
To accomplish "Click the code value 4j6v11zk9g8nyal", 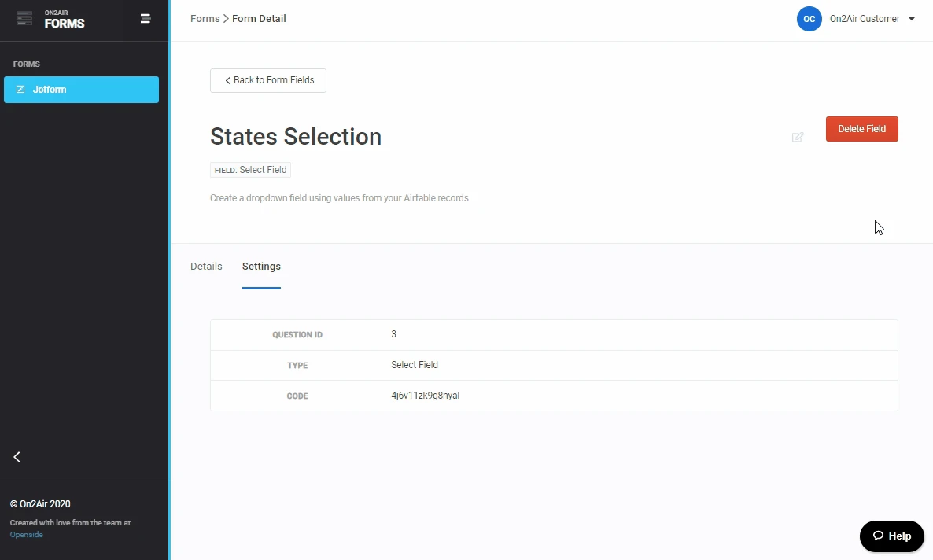I will (x=425, y=396).
